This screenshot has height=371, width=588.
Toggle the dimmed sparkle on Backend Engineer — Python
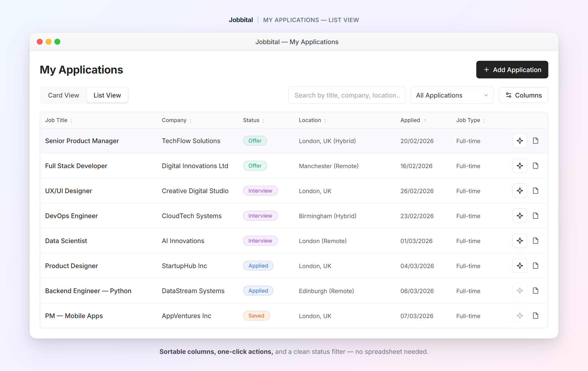pos(520,291)
